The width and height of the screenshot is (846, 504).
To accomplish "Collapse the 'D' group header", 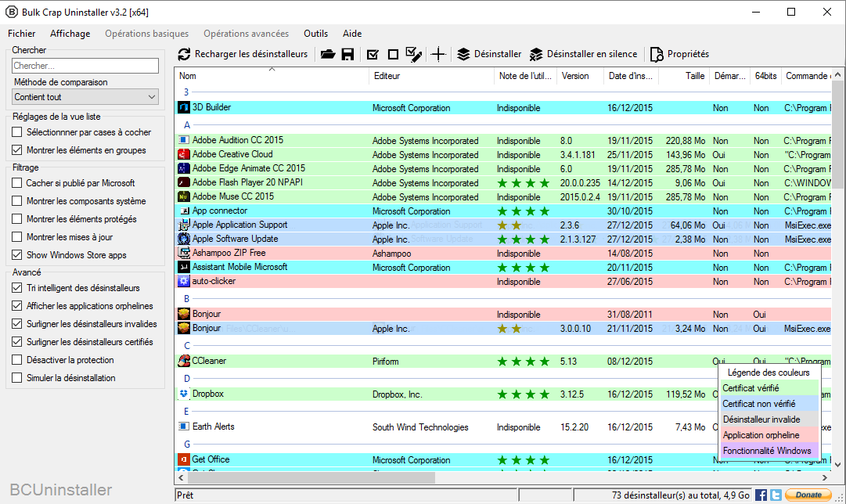I will click(x=187, y=378).
